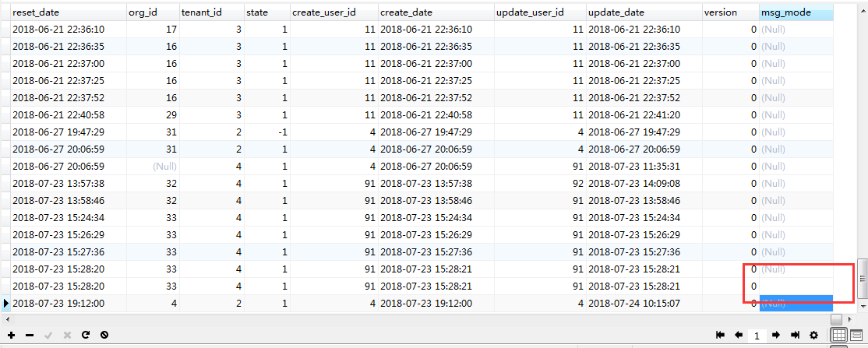
Task: Switch to form view mode
Action: point(856,335)
